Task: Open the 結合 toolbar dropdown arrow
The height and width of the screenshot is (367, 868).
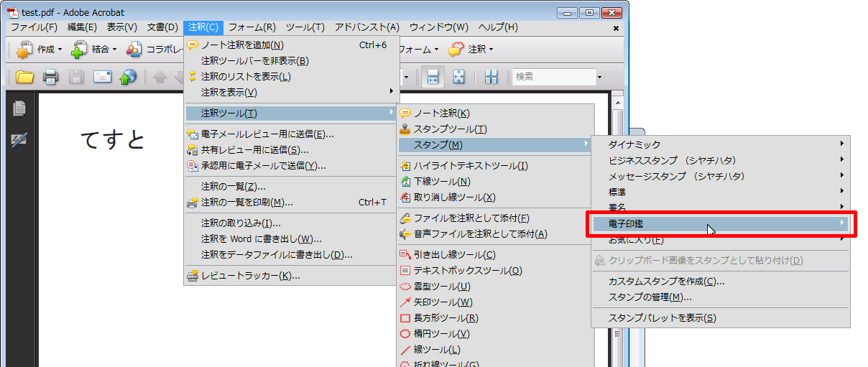Action: coord(115,50)
